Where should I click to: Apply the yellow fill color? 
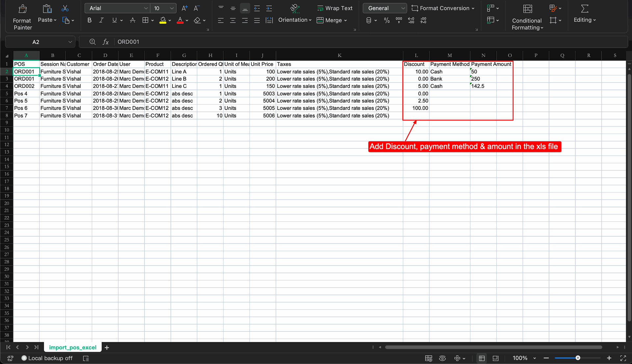(163, 20)
